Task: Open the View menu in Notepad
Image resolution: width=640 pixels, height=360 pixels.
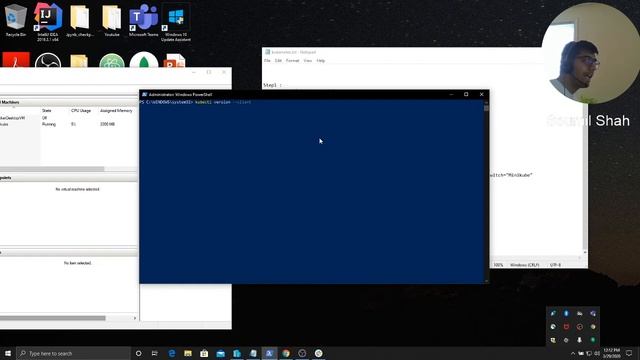Action: tap(308, 60)
